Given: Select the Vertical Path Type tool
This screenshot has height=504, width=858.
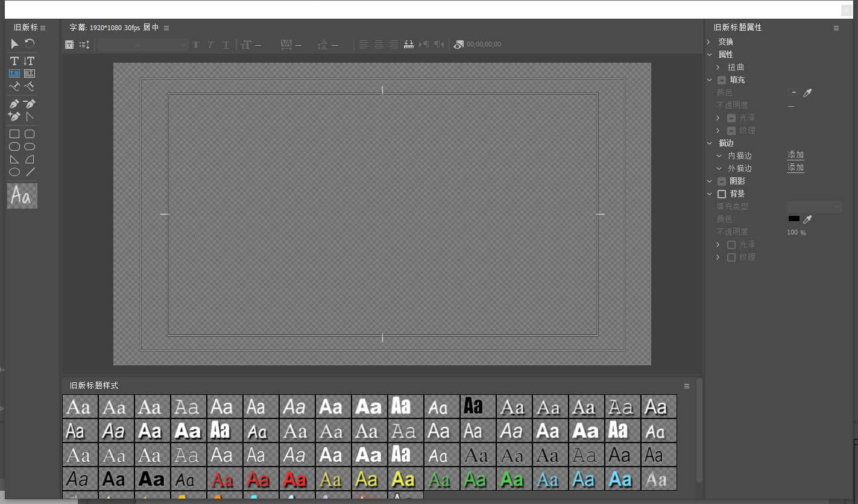Looking at the screenshot, I should 30,86.
